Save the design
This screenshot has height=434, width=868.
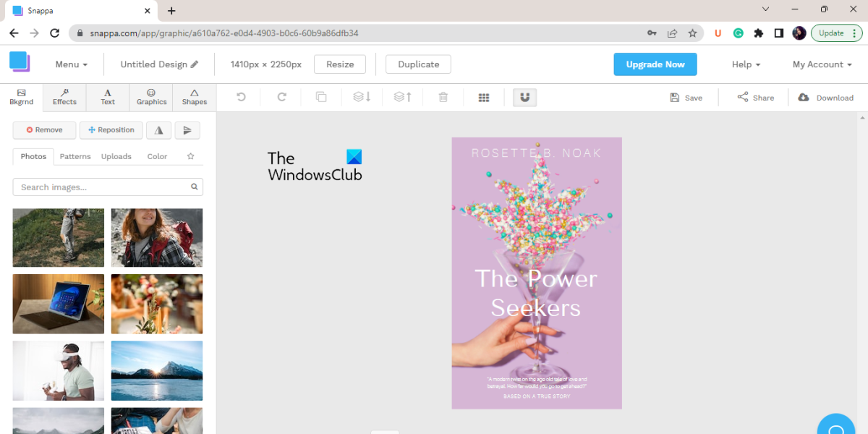(x=686, y=98)
